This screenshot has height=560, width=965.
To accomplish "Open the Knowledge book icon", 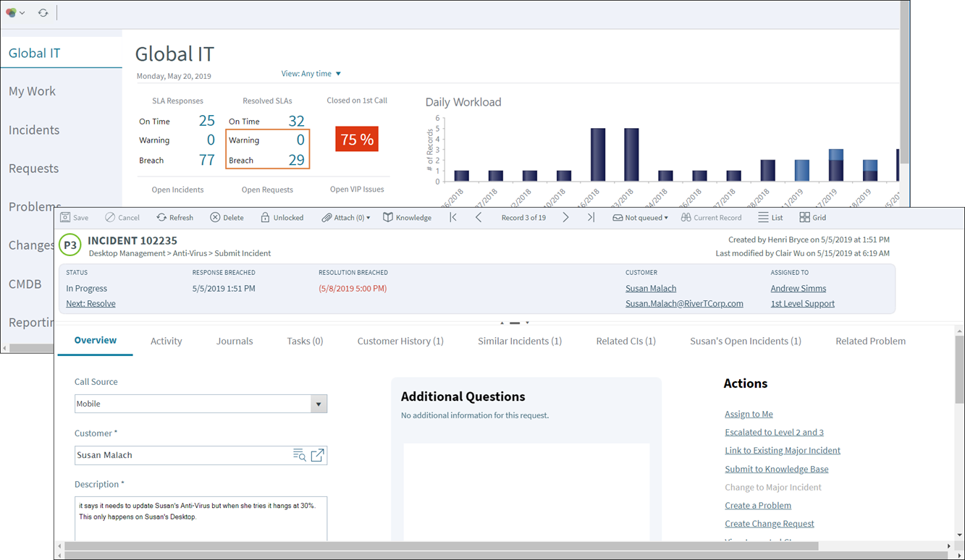I will (x=388, y=218).
